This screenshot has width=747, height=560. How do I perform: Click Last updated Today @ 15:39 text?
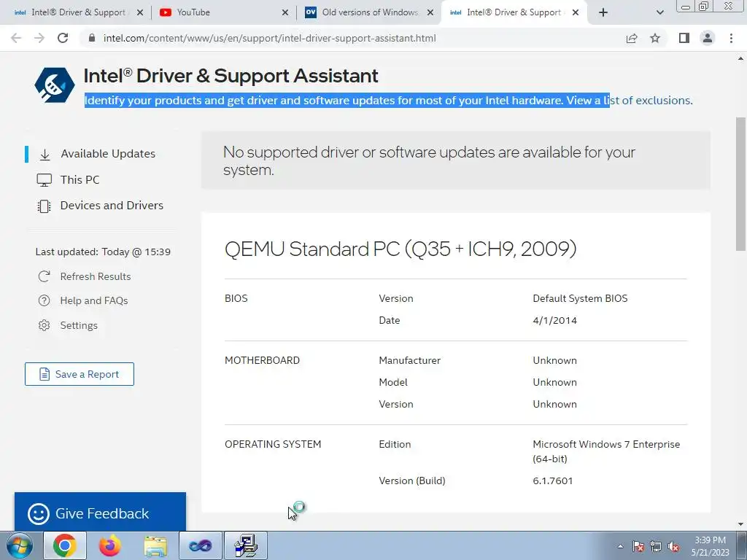[x=103, y=252]
